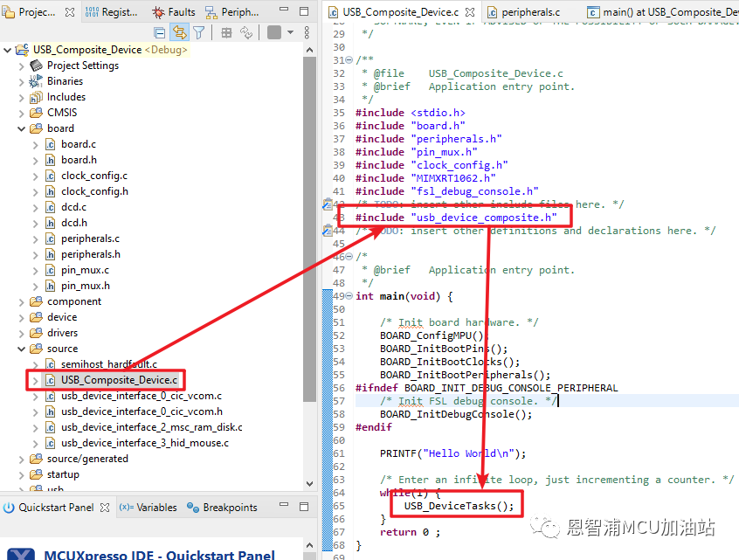This screenshot has height=560, width=739.
Task: Click clock_config.h file icon
Action: (x=51, y=191)
